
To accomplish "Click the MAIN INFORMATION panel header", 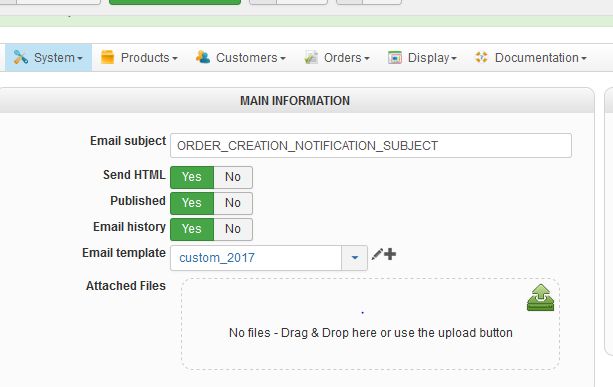I will pyautogui.click(x=295, y=101).
